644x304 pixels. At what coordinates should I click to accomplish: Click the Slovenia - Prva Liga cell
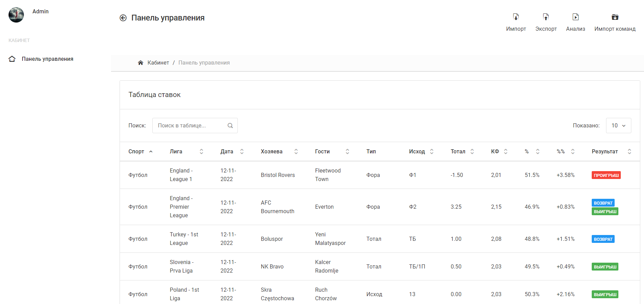click(x=182, y=266)
